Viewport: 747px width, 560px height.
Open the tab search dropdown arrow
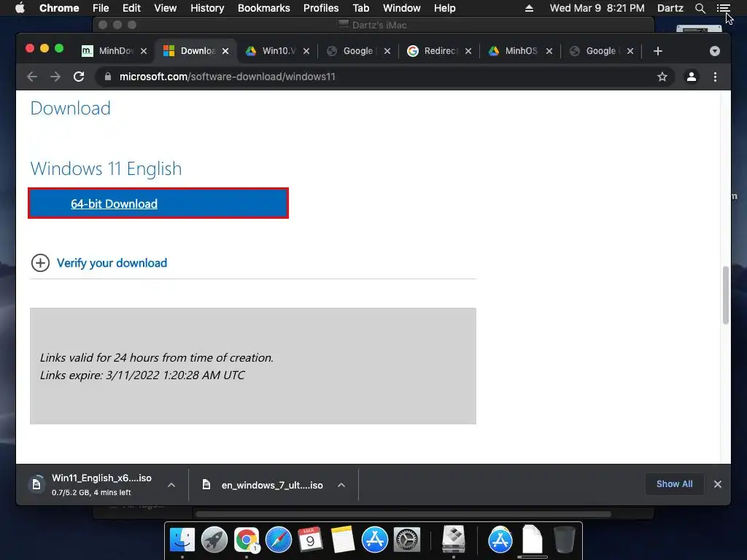pyautogui.click(x=715, y=51)
